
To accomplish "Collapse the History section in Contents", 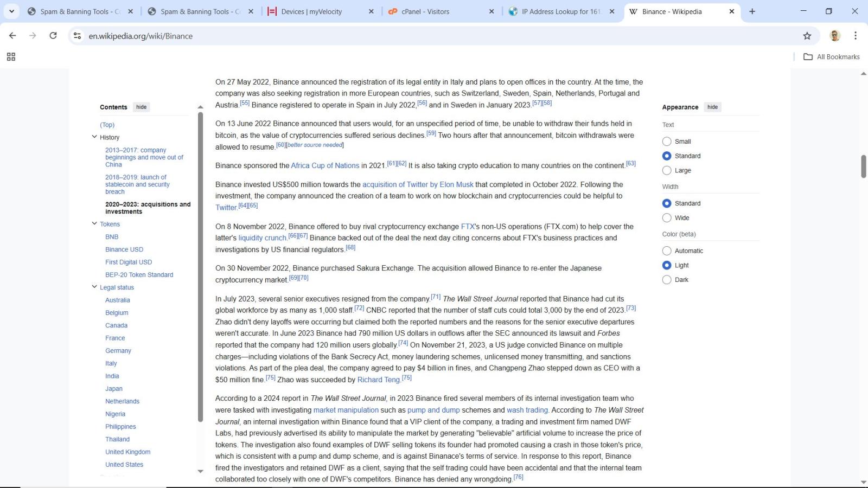I will pyautogui.click(x=94, y=137).
